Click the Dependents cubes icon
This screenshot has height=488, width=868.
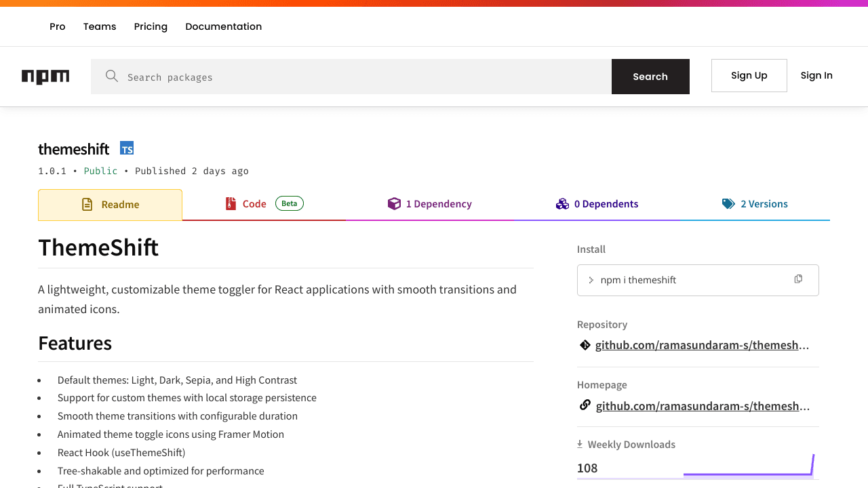[562, 203]
